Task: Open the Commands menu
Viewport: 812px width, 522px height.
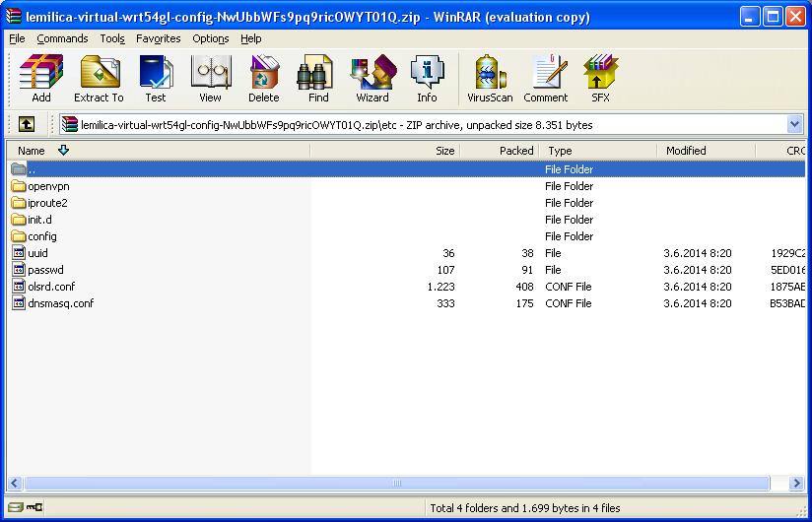Action: 62,38
